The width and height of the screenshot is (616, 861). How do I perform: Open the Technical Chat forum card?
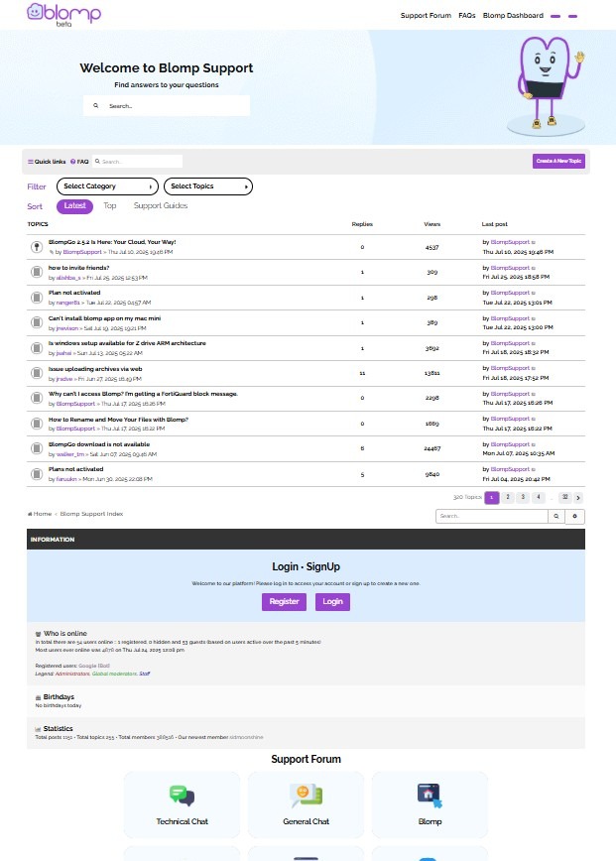[182, 804]
